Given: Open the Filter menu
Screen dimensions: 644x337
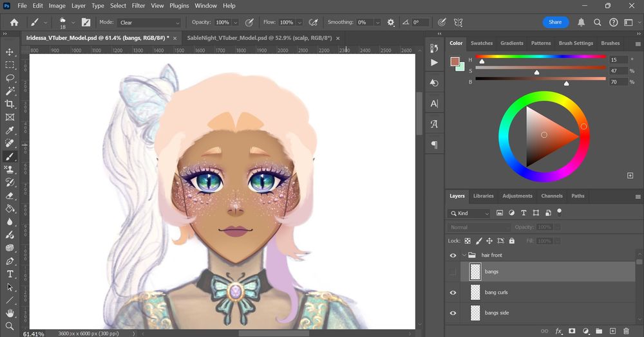Looking at the screenshot, I should [138, 6].
